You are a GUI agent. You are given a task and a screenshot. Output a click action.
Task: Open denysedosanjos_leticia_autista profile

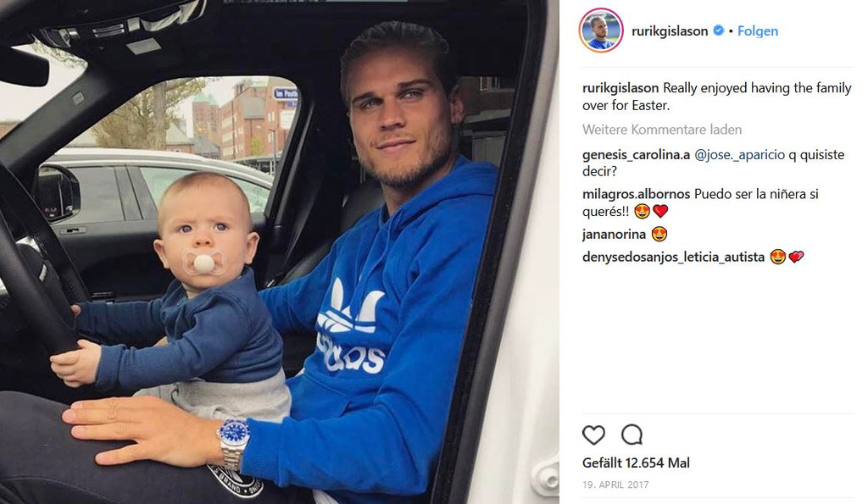[673, 258]
